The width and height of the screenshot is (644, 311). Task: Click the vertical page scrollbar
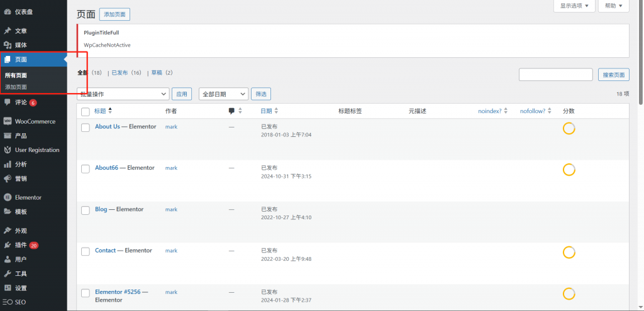641,53
